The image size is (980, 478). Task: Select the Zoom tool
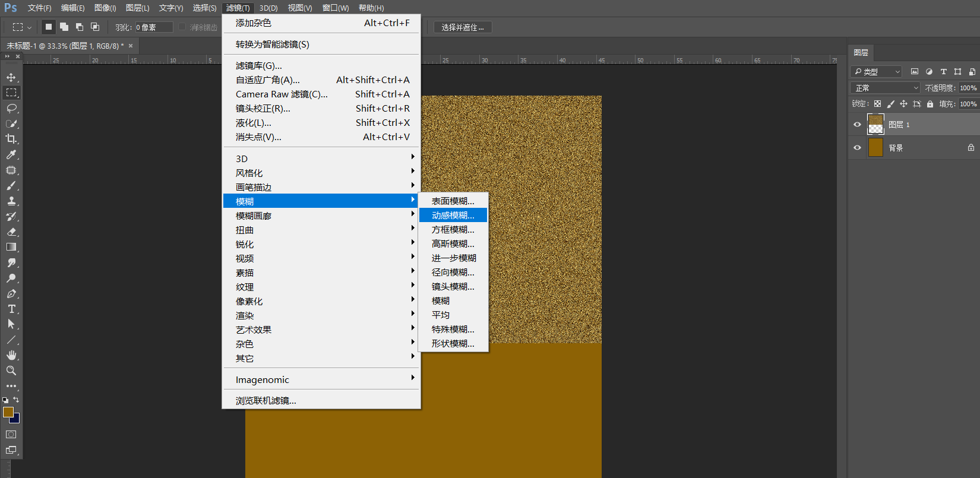click(x=11, y=371)
